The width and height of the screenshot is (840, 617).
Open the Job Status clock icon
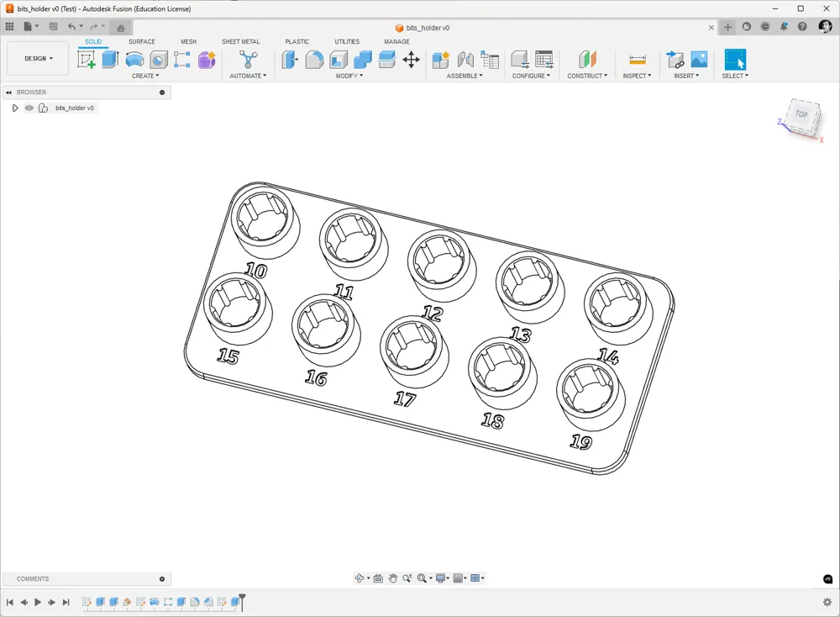coord(765,26)
